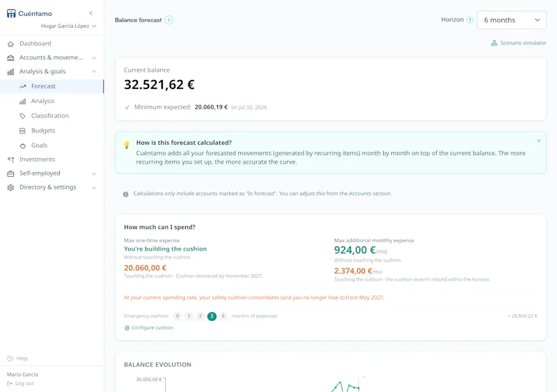Click the Configure cushion gear icon

click(x=127, y=328)
